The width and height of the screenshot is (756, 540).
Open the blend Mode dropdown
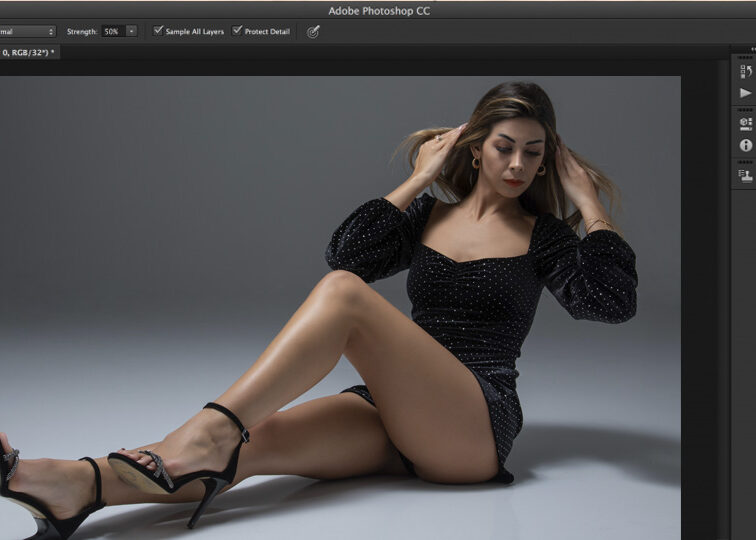click(28, 31)
